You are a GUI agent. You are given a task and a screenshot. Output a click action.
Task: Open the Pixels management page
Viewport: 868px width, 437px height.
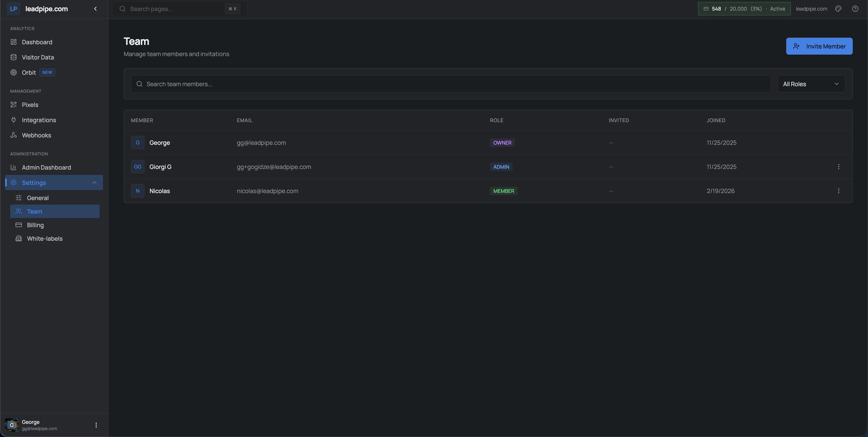point(30,105)
